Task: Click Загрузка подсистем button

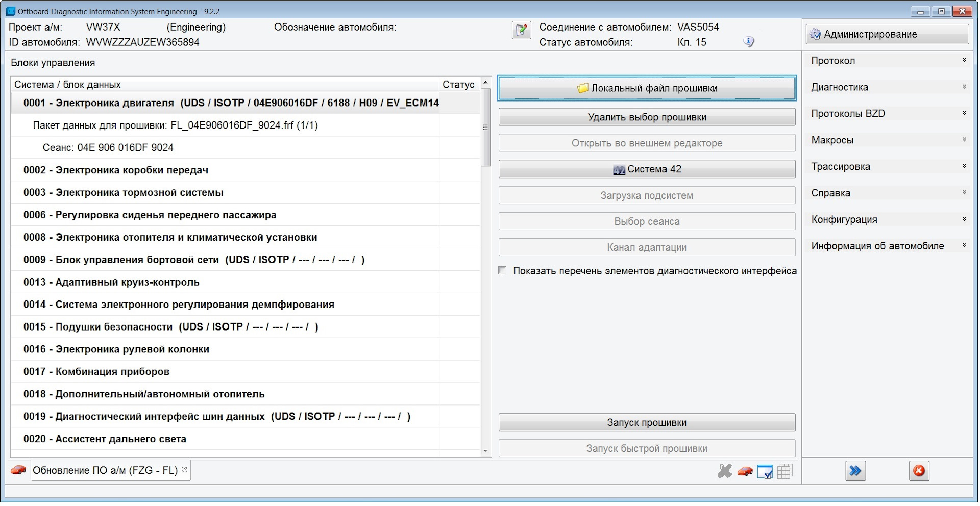Action: tap(647, 195)
